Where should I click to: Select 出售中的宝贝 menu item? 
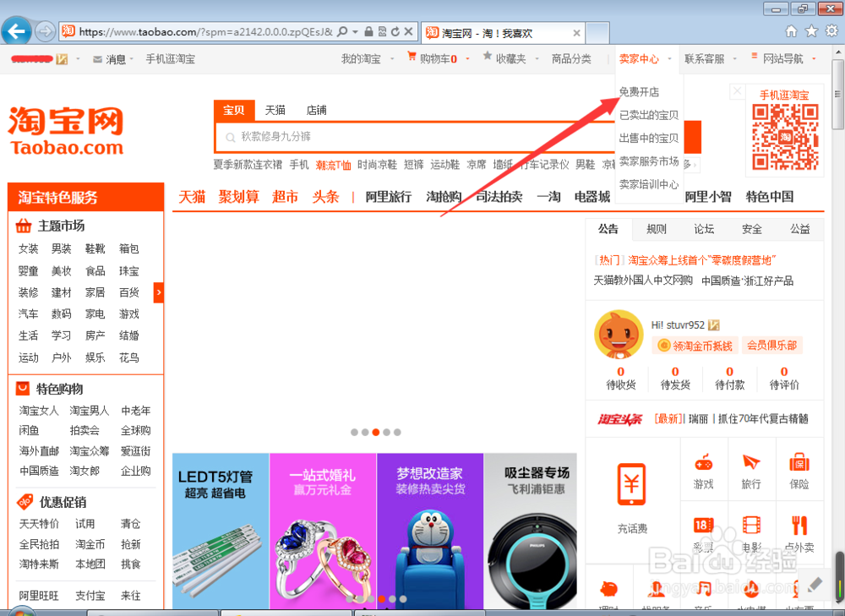click(x=649, y=139)
